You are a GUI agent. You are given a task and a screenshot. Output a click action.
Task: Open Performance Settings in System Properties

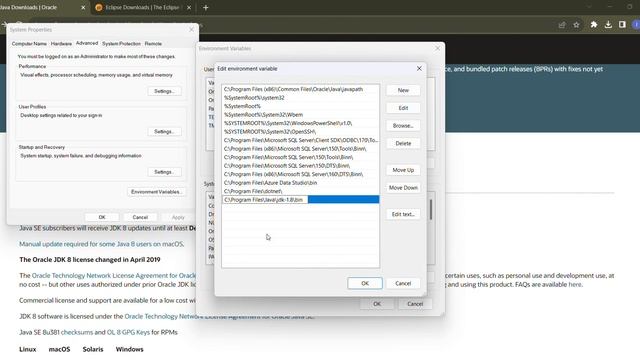164,91
